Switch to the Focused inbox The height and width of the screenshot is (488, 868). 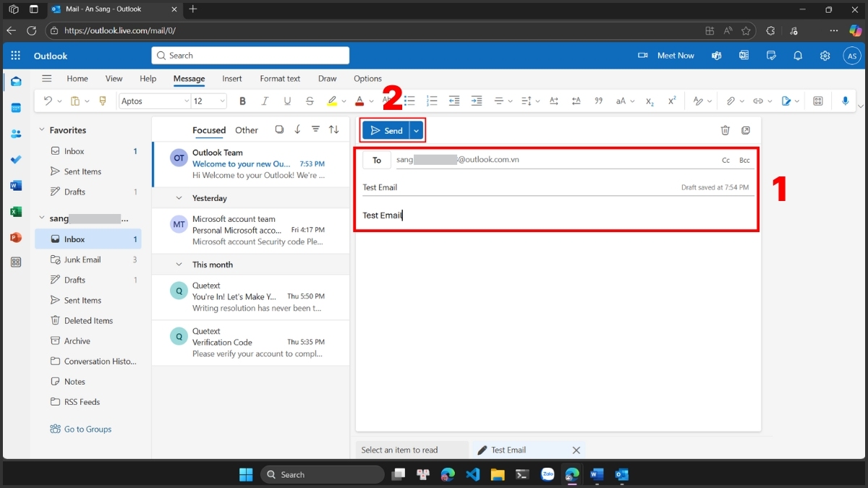(209, 130)
